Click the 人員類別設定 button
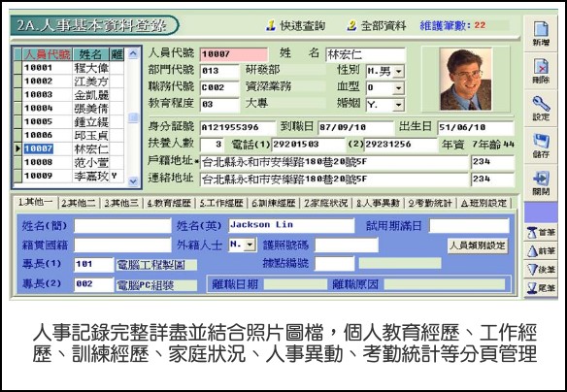 pyautogui.click(x=477, y=245)
